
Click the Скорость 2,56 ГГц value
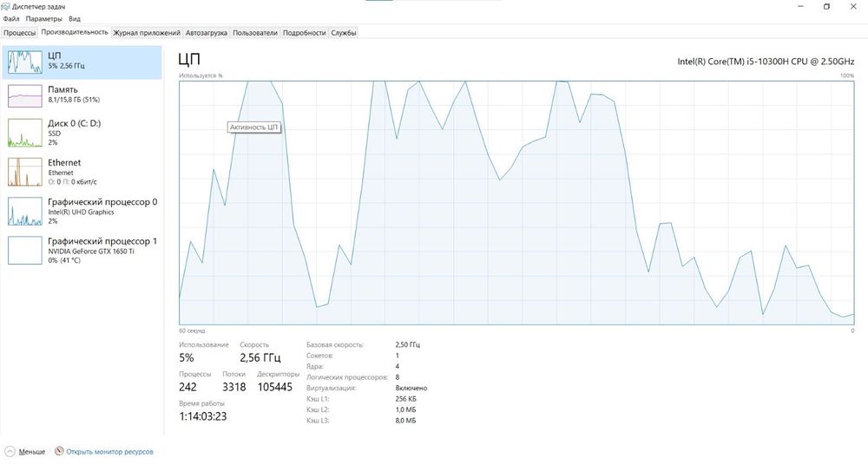point(260,358)
